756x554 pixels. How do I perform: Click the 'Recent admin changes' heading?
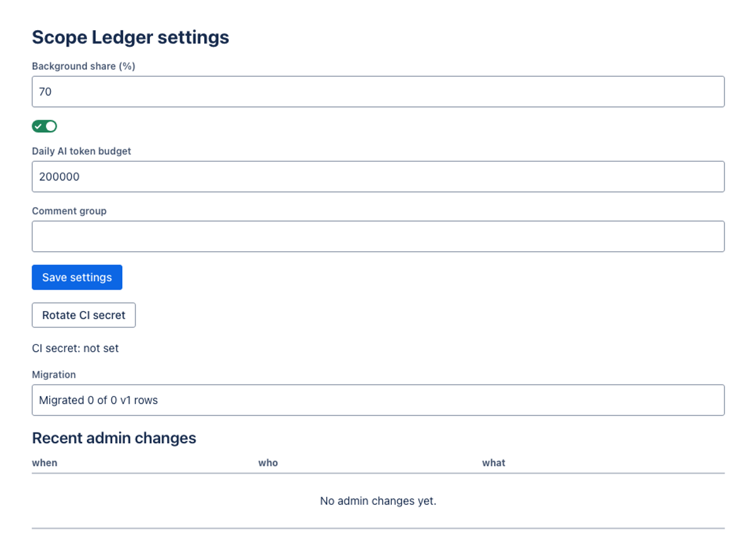114,438
